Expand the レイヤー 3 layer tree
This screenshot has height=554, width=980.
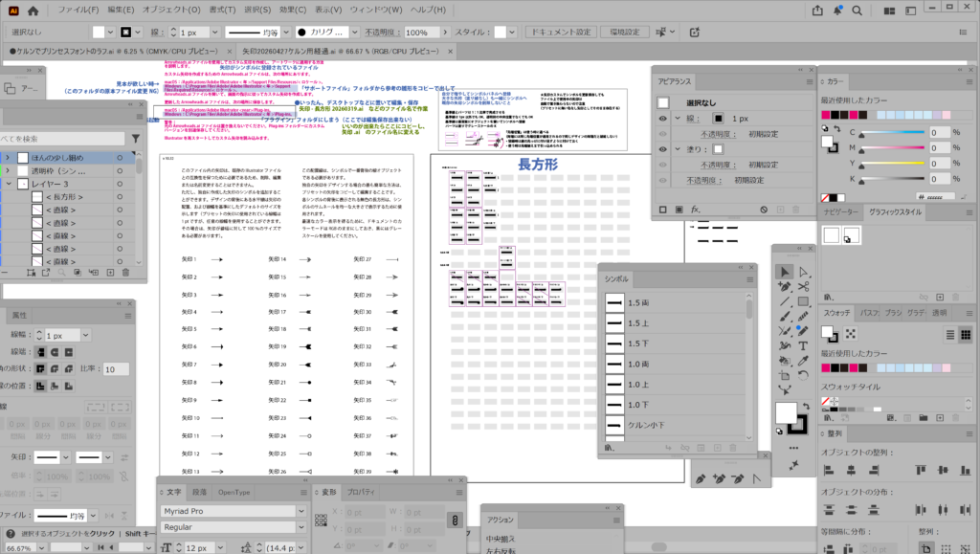(9, 183)
